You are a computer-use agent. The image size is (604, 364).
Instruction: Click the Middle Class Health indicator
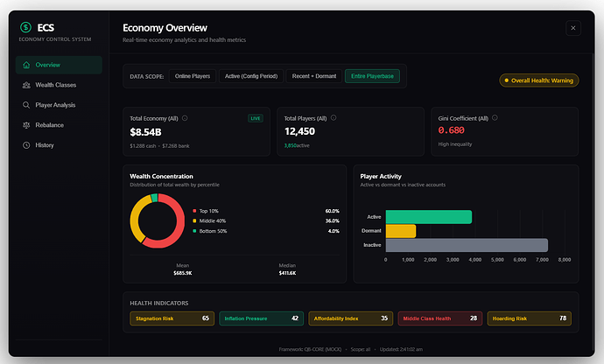pos(440,318)
